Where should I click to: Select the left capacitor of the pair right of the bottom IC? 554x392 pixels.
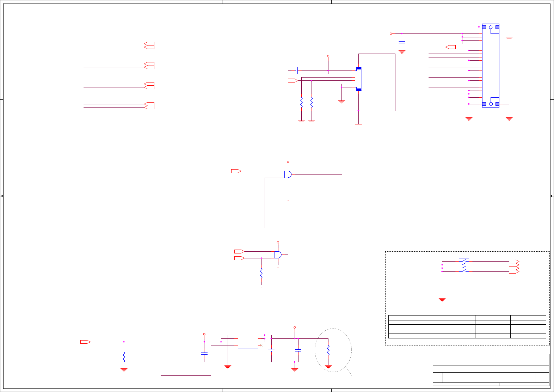click(271, 350)
